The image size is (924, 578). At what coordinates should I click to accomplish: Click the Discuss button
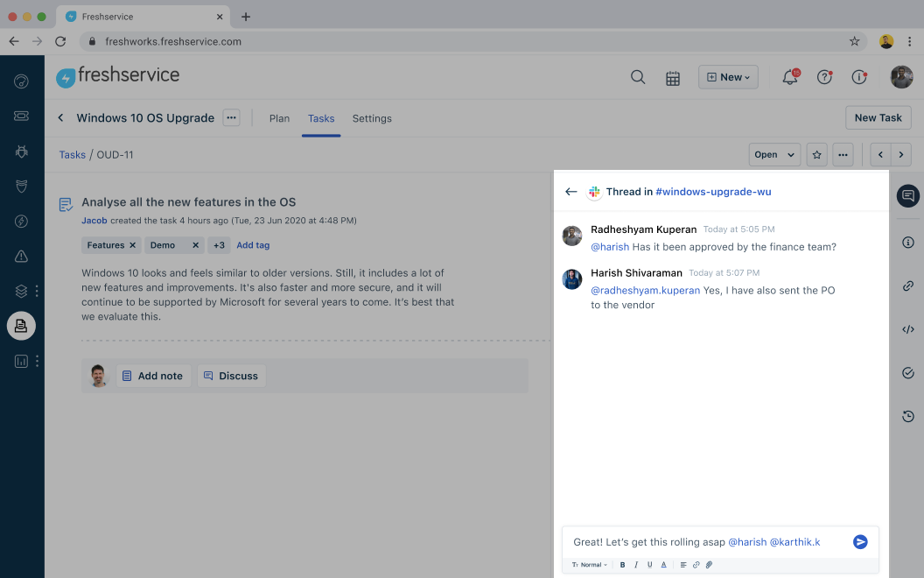tap(232, 376)
